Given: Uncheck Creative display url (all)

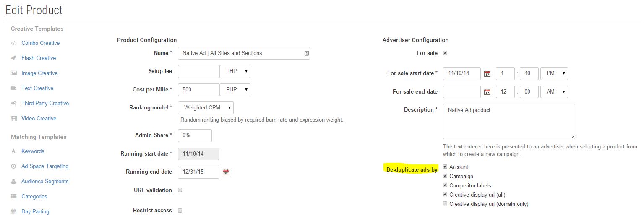Looking at the screenshot, I should click(x=445, y=194).
